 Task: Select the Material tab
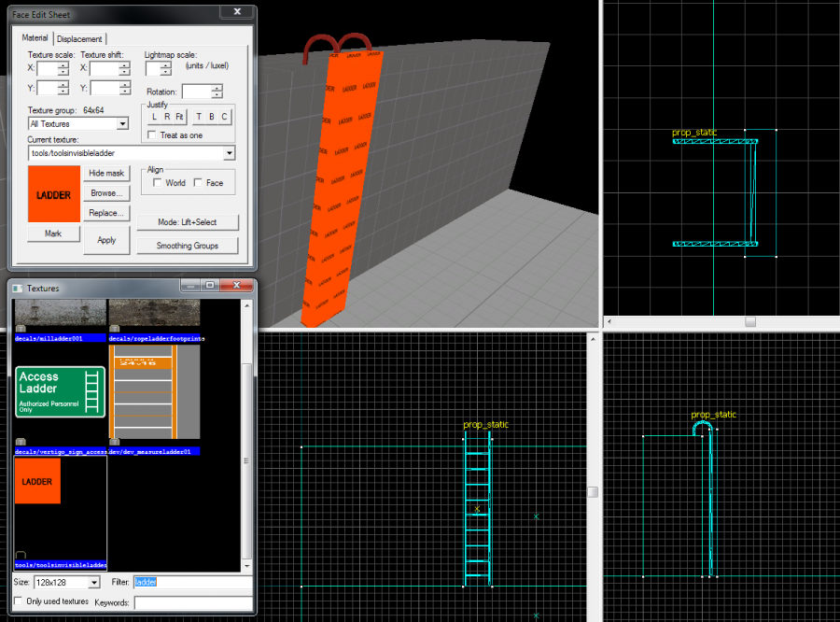(35, 38)
